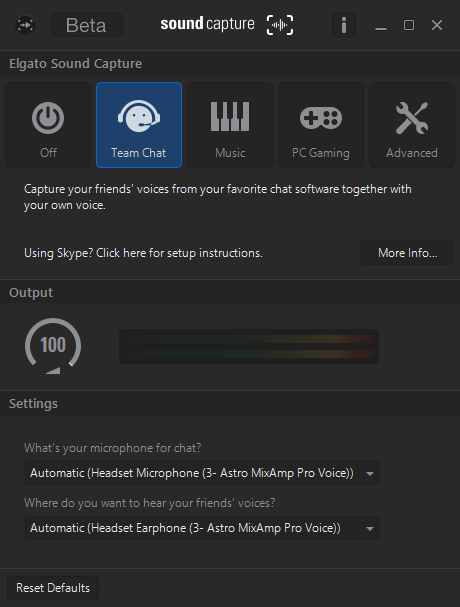Click the Elgato logo icon at top-left
460x607 pixels.
click(x=25, y=25)
